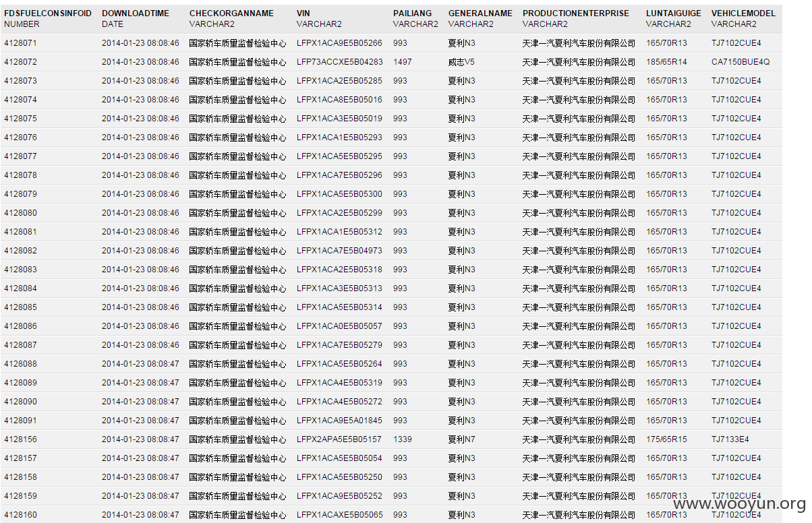
Task: Select ID cell 4128091
Action: point(20,421)
